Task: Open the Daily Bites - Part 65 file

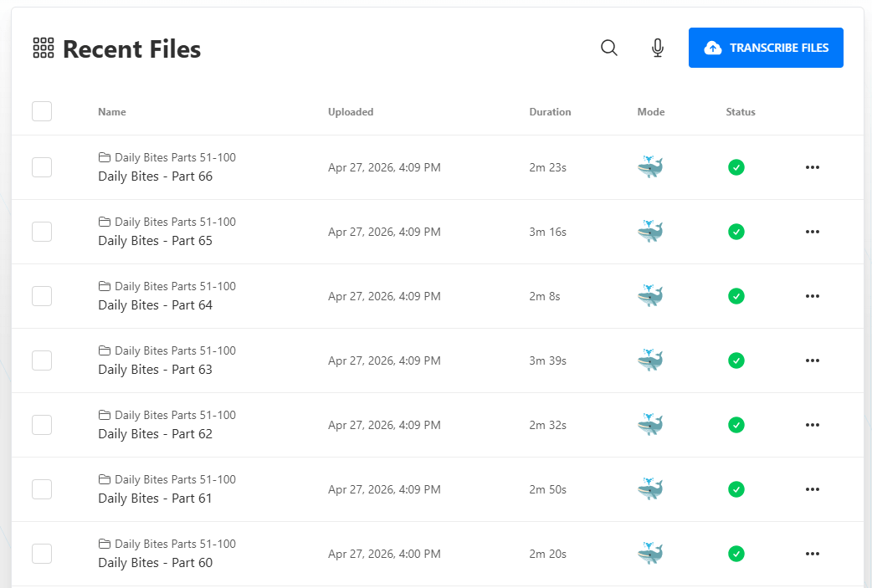Action: [155, 241]
